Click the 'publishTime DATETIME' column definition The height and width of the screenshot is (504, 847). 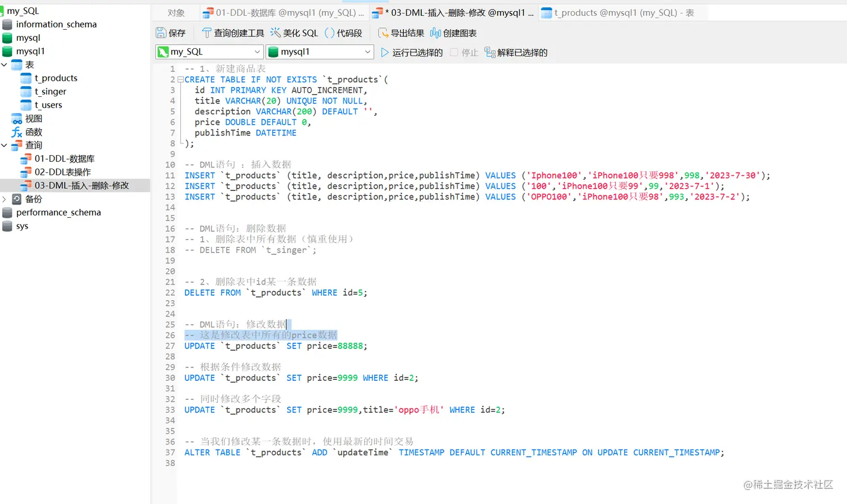pos(245,133)
